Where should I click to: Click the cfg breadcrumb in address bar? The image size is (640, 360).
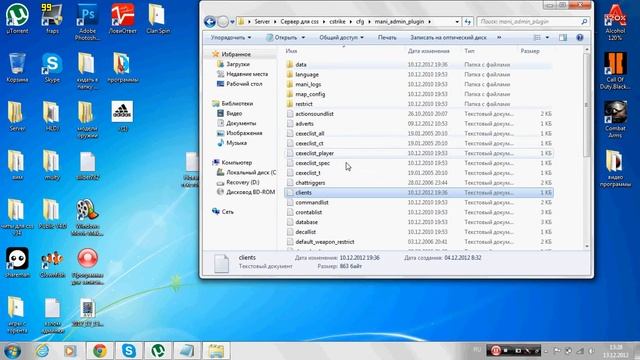(360, 22)
